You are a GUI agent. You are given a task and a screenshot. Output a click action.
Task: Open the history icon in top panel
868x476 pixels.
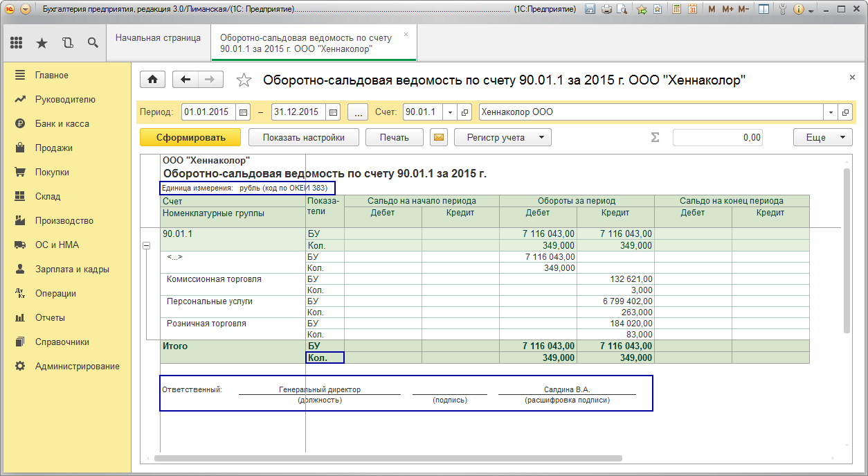[x=67, y=43]
